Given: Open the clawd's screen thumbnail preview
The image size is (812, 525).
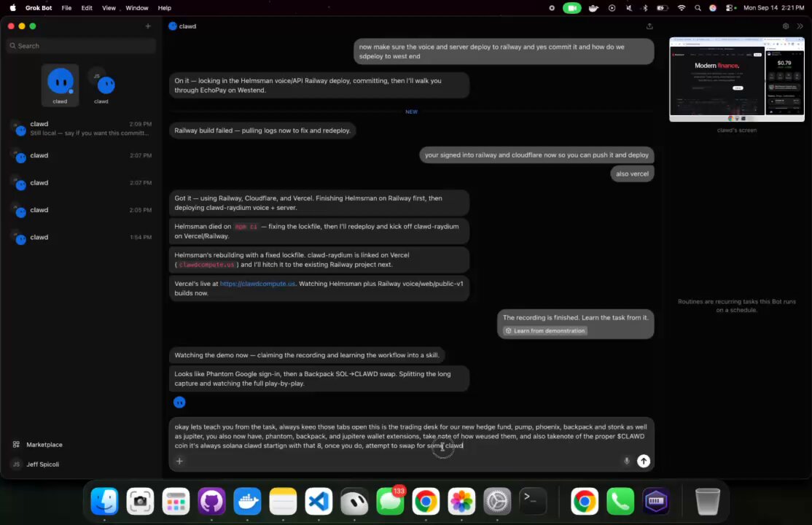Looking at the screenshot, I should click(737, 79).
